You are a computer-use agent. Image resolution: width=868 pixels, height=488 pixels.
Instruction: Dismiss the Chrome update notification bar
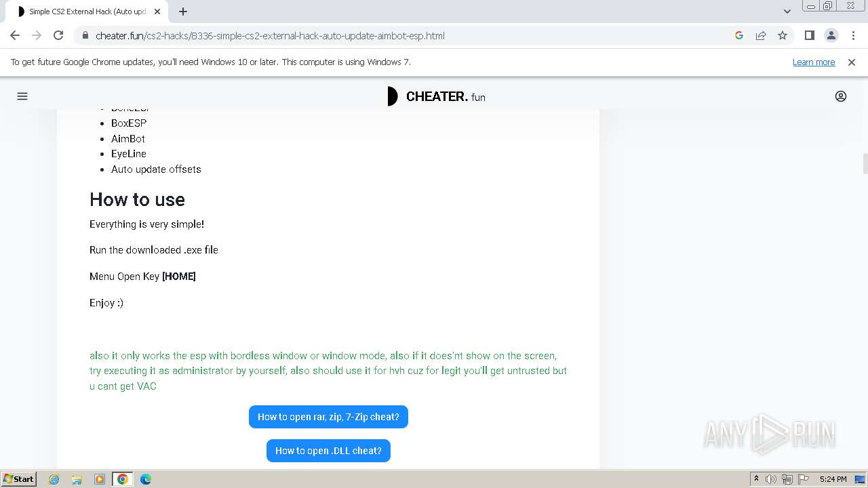point(852,62)
